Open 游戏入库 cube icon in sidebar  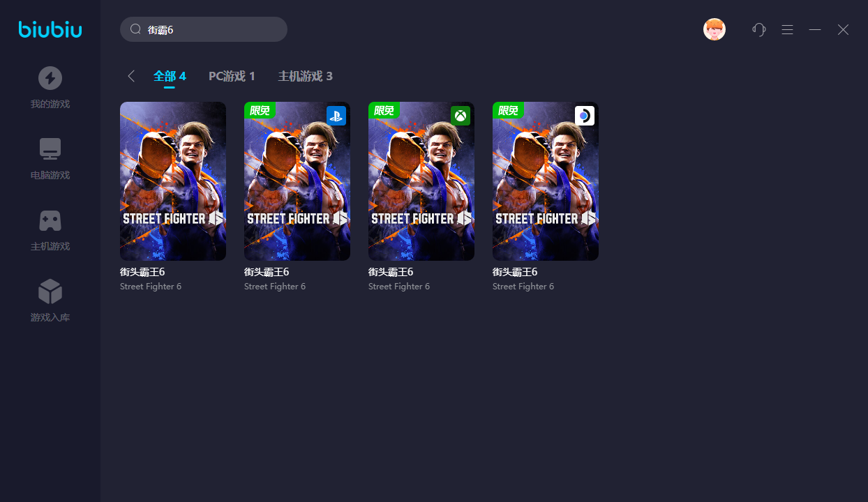tap(50, 291)
